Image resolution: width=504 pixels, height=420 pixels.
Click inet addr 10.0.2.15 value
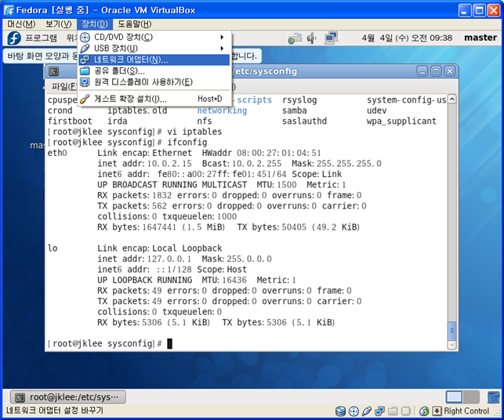tap(169, 164)
